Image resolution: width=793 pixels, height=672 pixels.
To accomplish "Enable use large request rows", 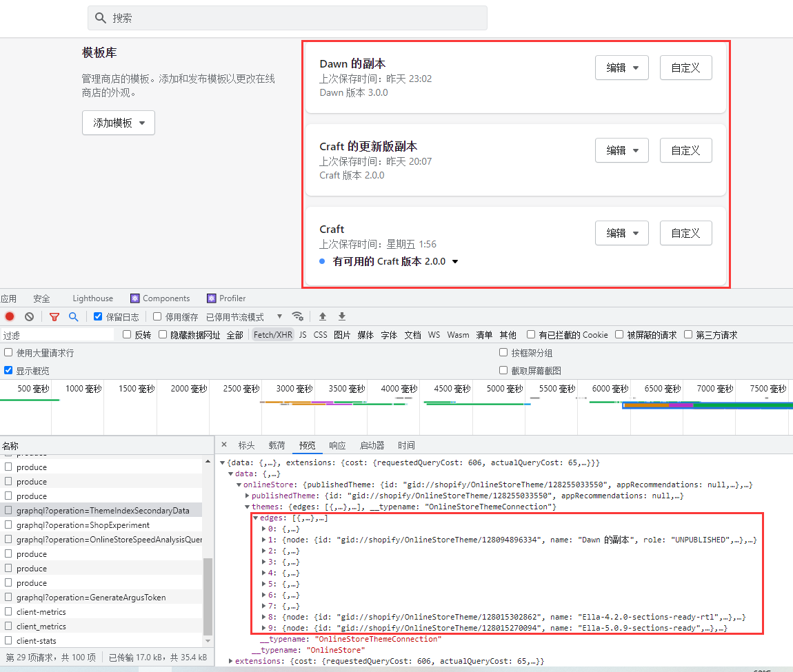I will tap(8, 352).
